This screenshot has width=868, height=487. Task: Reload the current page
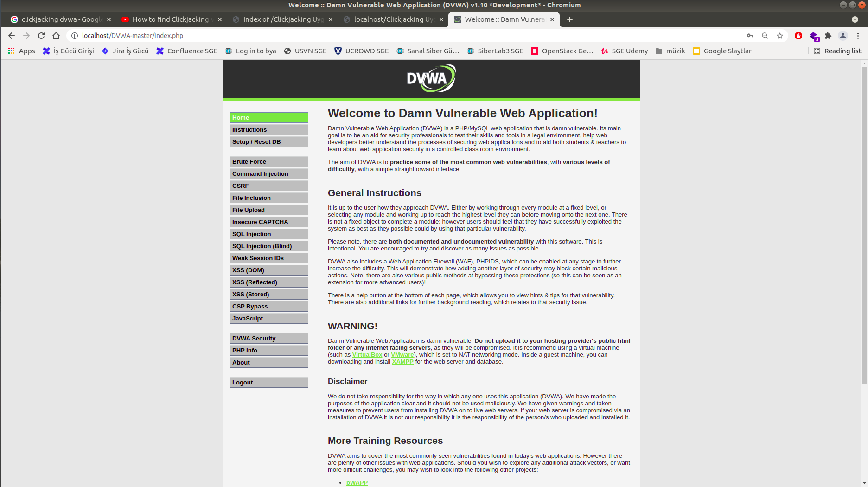(41, 36)
